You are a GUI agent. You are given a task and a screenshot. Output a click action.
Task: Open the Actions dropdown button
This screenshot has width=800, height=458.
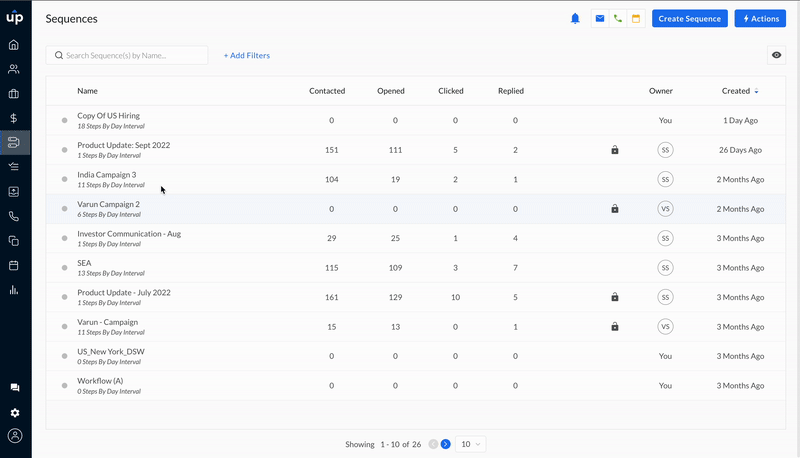click(x=760, y=19)
